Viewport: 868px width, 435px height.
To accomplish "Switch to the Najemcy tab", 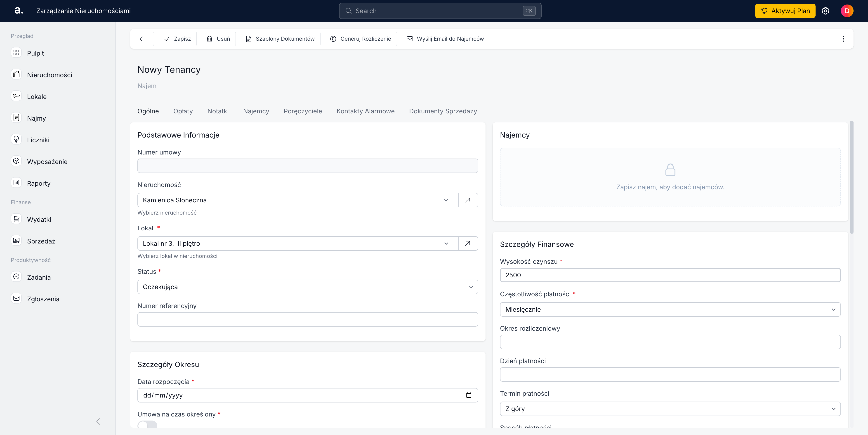I will pos(256,111).
